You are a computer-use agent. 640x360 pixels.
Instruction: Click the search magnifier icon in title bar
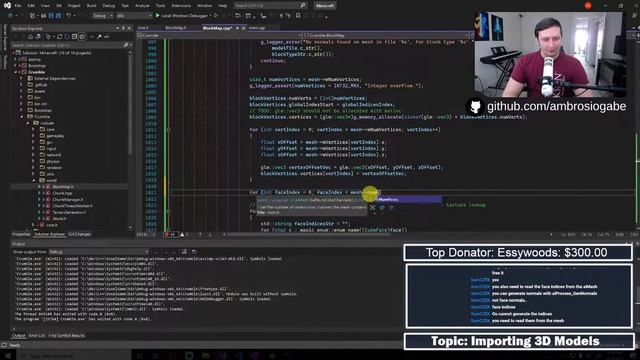tap(302, 6)
